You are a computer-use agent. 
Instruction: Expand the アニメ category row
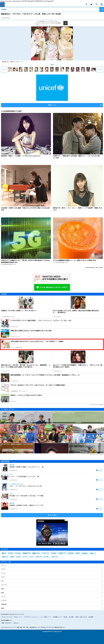click(x=52, y=565)
